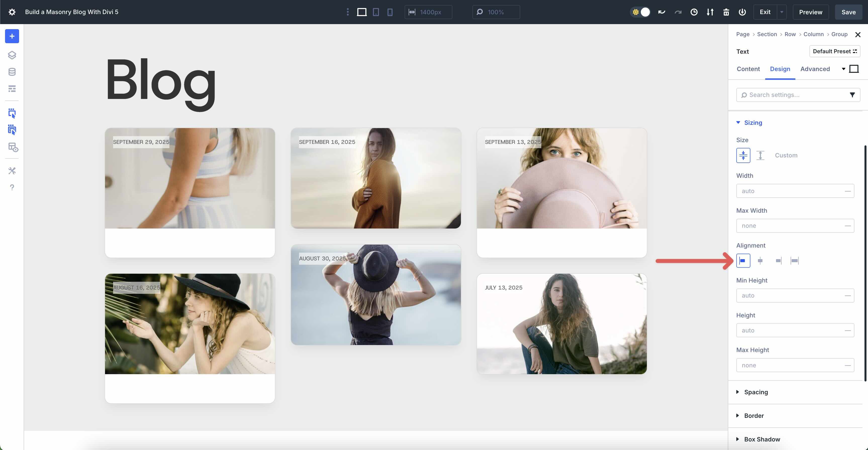
Task: Switch to tablet view icon
Action: pos(376,12)
